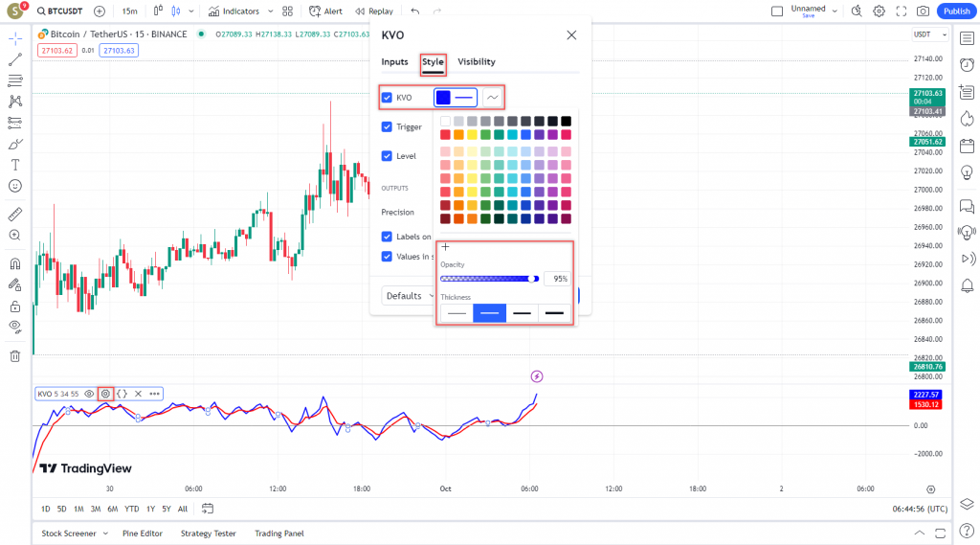980x545 pixels.
Task: Toggle Values in status line checkbox
Action: [x=387, y=257]
